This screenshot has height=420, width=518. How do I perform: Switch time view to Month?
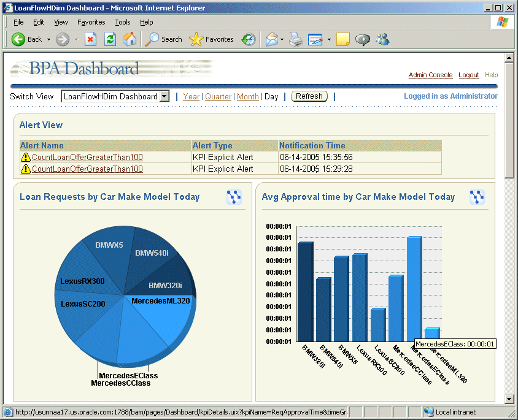pos(248,97)
